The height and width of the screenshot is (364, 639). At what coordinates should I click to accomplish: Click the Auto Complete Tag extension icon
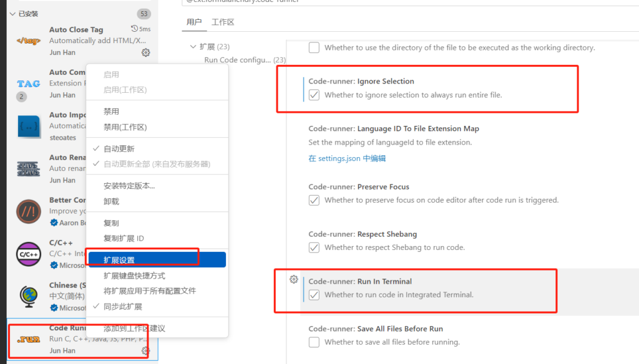29,84
